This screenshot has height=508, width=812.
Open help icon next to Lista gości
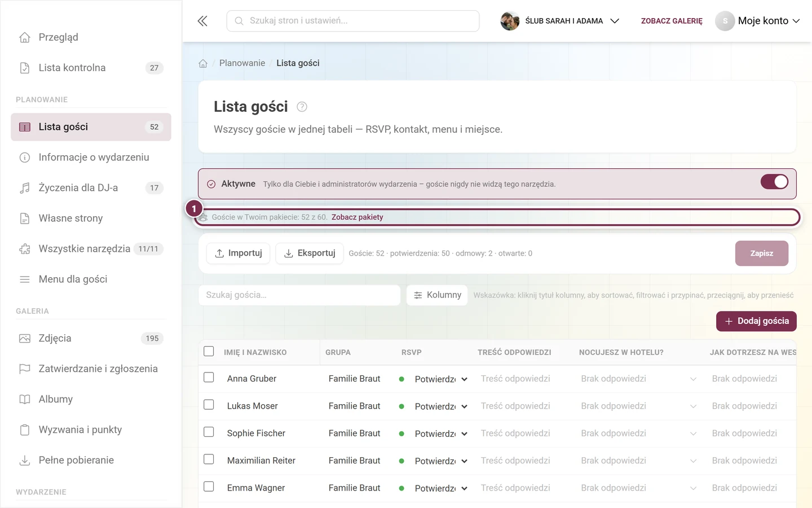point(302,107)
